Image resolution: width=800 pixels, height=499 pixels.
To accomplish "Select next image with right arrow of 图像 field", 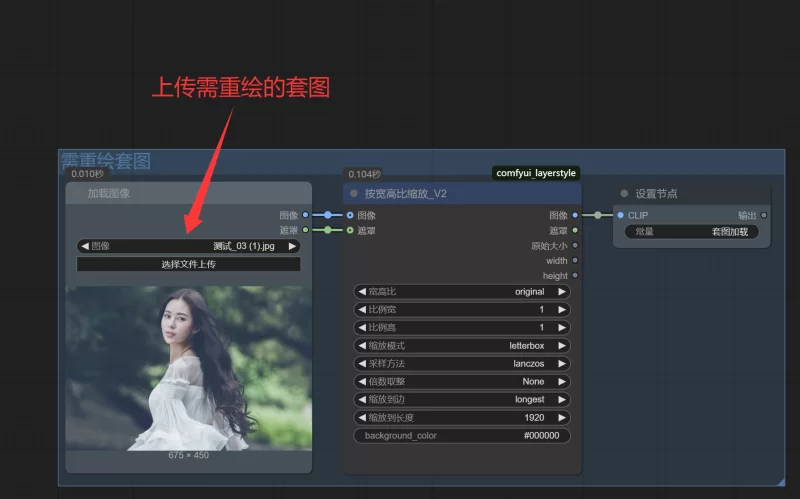I will click(x=292, y=246).
